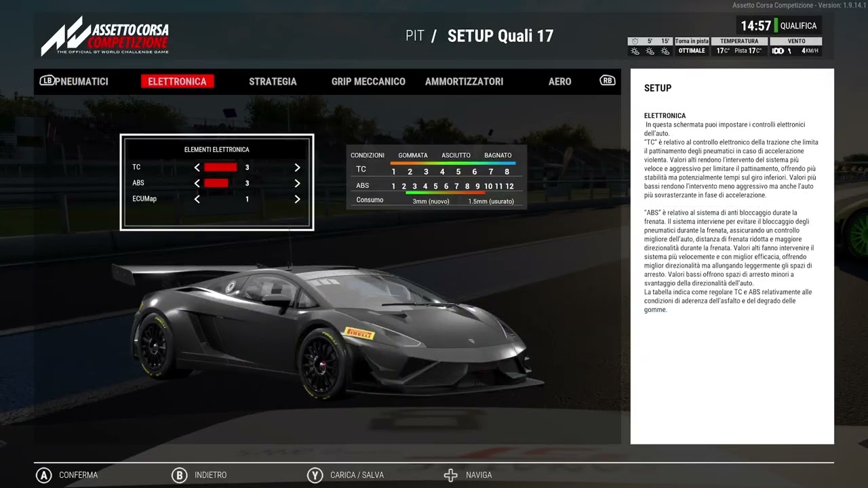This screenshot has height=488, width=868.
Task: Click the BAGNATO condition label
Action: 498,155
